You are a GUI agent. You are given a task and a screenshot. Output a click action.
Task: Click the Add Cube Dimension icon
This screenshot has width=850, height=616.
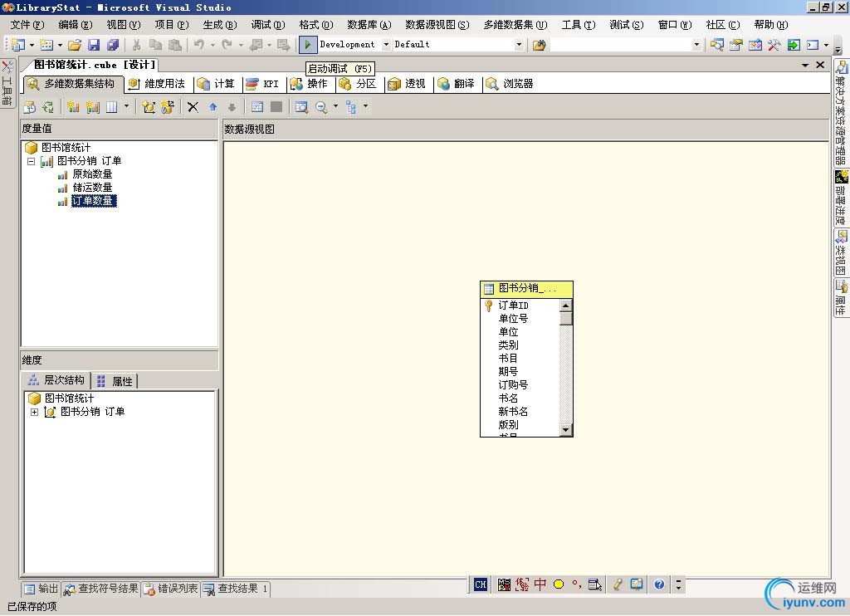[148, 107]
